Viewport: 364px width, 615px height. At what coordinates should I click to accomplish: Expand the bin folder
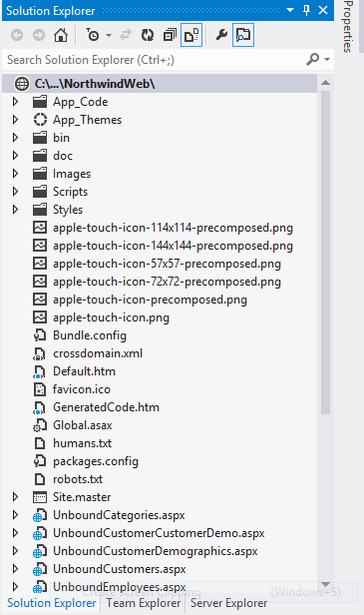point(15,138)
